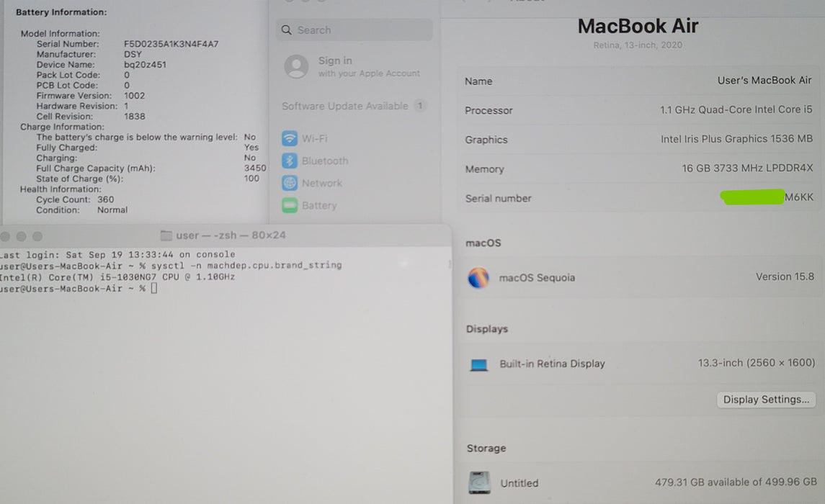The height and width of the screenshot is (504, 825).
Task: Select the Battery sidebar label
Action: point(319,205)
